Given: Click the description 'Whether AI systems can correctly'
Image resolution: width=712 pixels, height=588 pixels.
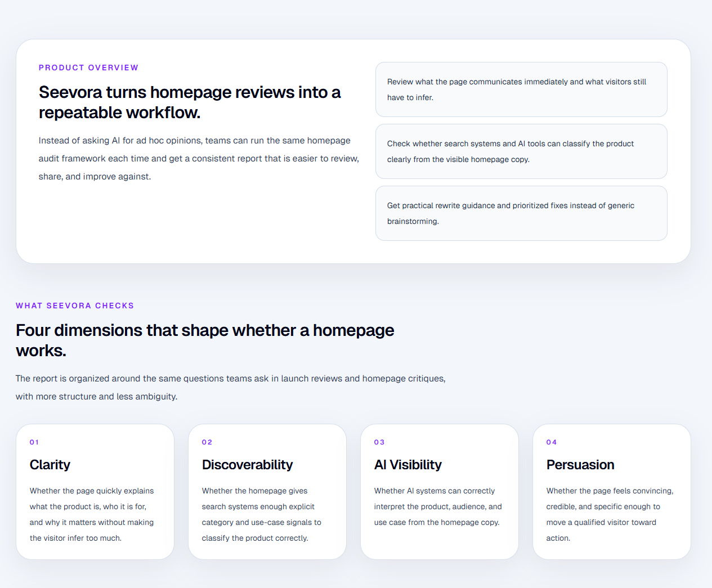Looking at the screenshot, I should (x=438, y=506).
